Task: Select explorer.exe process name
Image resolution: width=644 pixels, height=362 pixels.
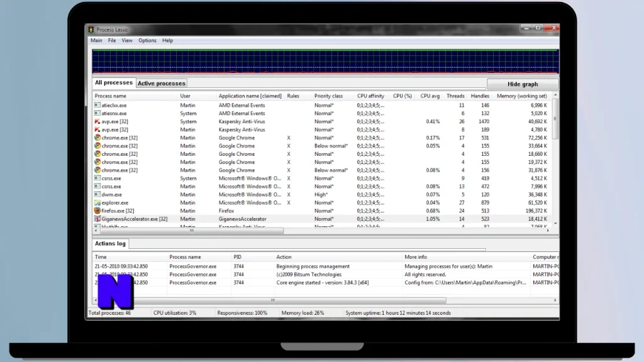Action: click(x=115, y=203)
